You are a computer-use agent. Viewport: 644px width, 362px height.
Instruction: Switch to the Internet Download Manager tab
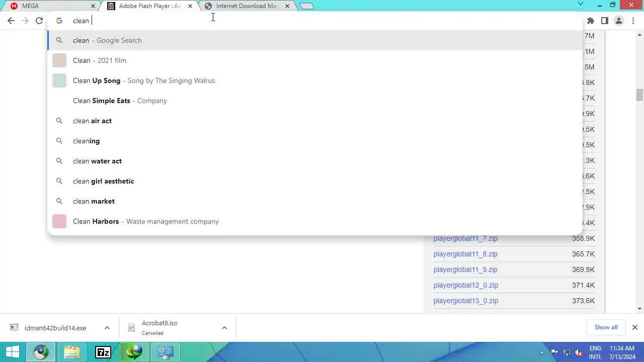246,6
